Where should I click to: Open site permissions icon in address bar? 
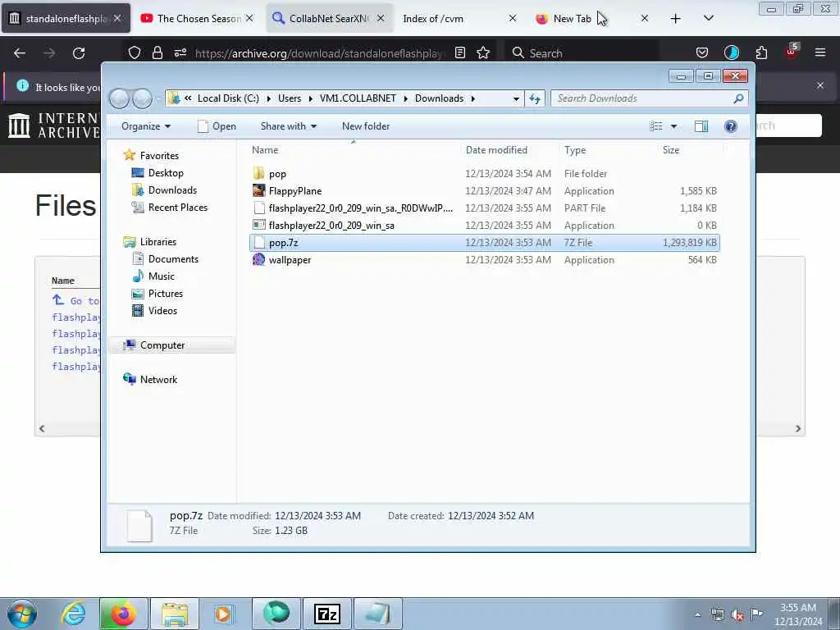click(x=180, y=52)
